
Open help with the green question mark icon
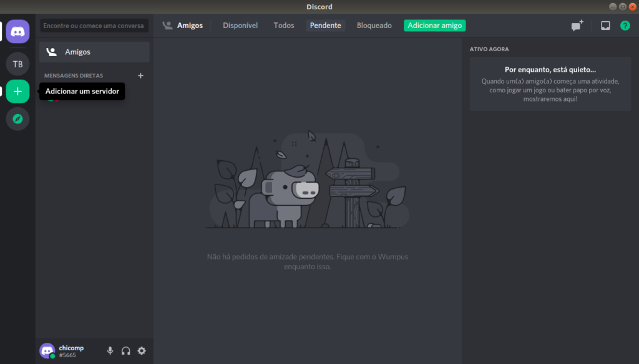coord(625,25)
